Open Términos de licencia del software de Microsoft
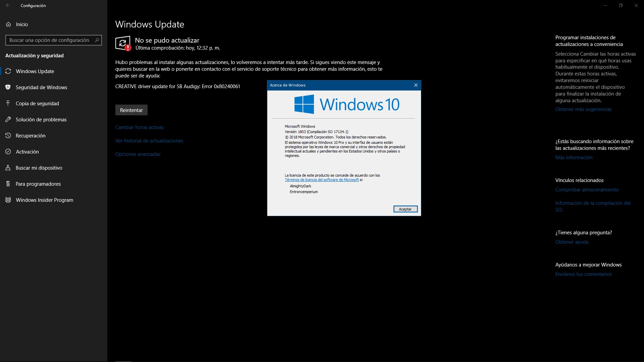This screenshot has height=362, width=644. [x=322, y=180]
